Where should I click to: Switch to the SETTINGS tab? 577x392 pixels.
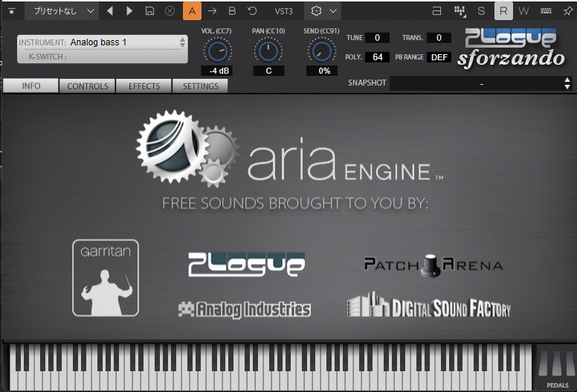tap(201, 86)
